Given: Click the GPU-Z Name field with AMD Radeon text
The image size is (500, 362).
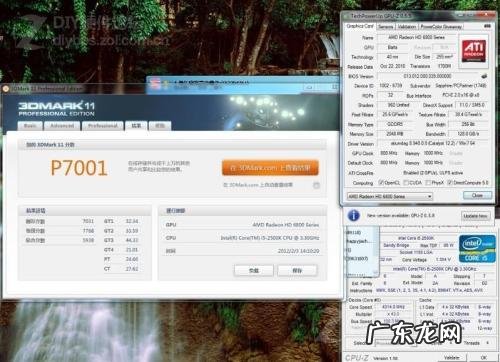Looking at the screenshot, I should click(417, 37).
